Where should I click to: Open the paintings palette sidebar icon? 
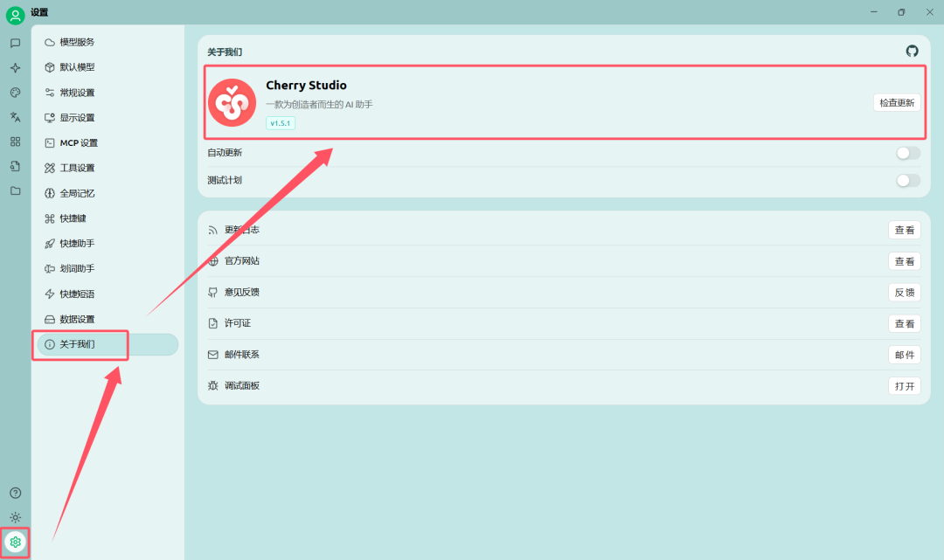pyautogui.click(x=15, y=93)
